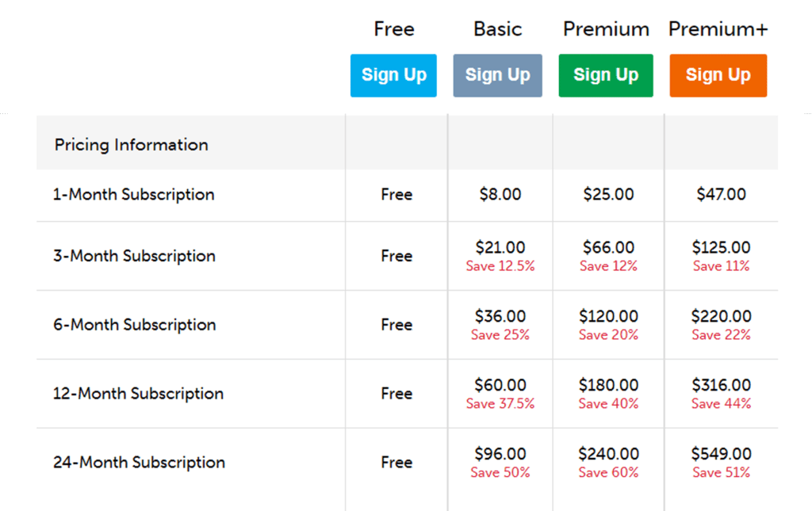
Task: Click the $8.00 Basic monthly price
Action: 500,194
